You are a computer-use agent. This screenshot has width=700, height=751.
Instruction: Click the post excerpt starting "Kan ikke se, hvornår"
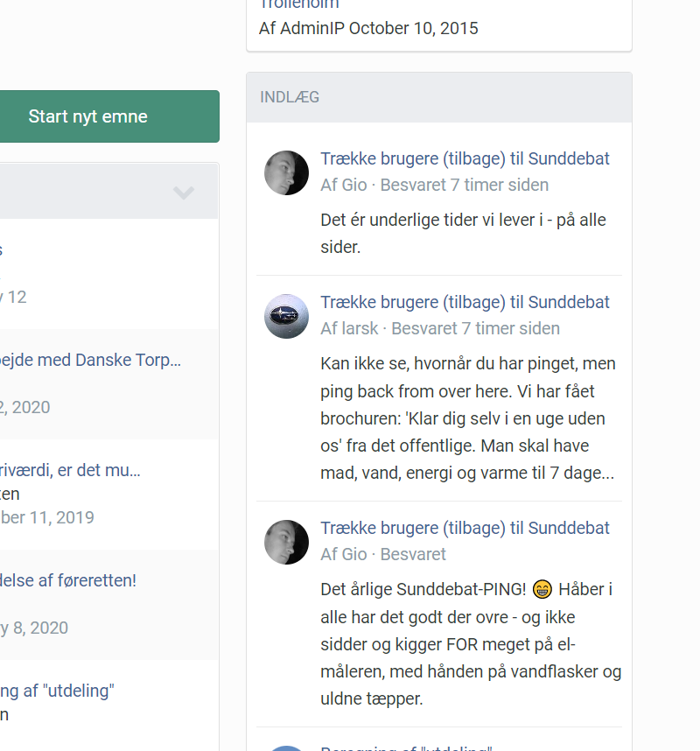pyautogui.click(x=468, y=418)
